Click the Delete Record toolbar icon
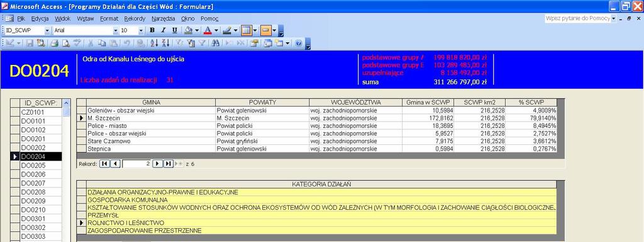Image resolution: width=644 pixels, height=242 pixels. click(241, 43)
